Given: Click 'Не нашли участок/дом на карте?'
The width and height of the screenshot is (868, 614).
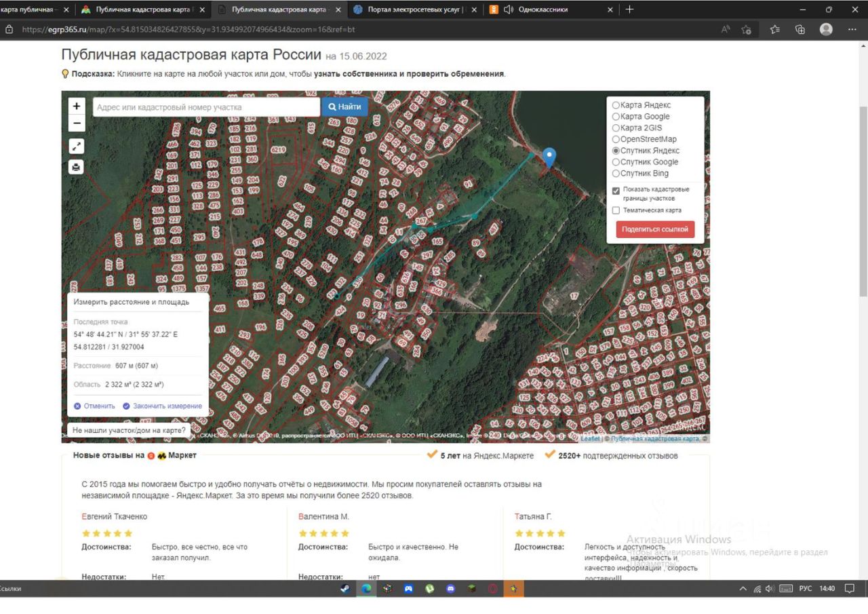Looking at the screenshot, I should coord(129,430).
